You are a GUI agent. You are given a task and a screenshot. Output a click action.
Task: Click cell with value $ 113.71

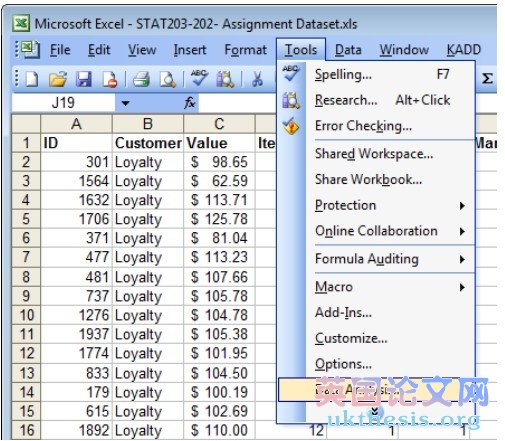(219, 200)
